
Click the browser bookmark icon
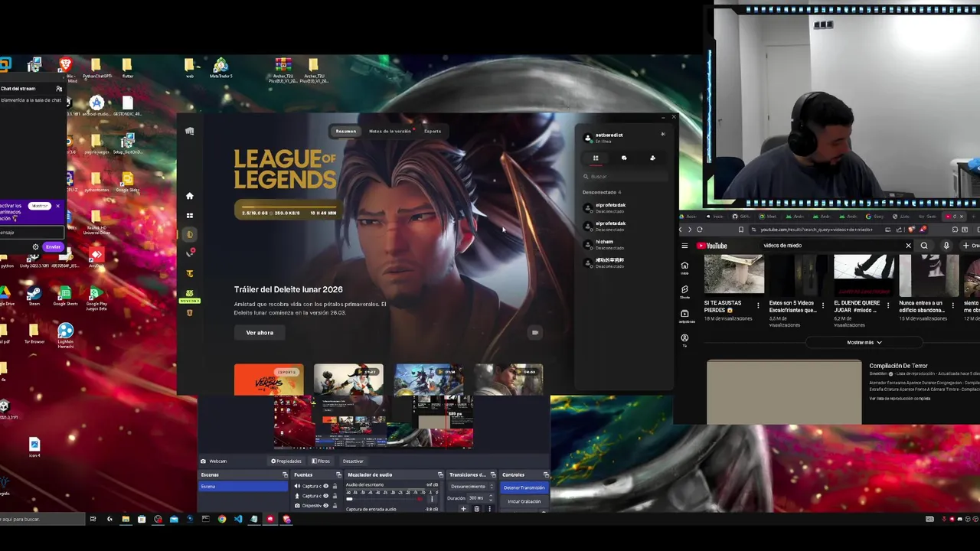click(741, 230)
